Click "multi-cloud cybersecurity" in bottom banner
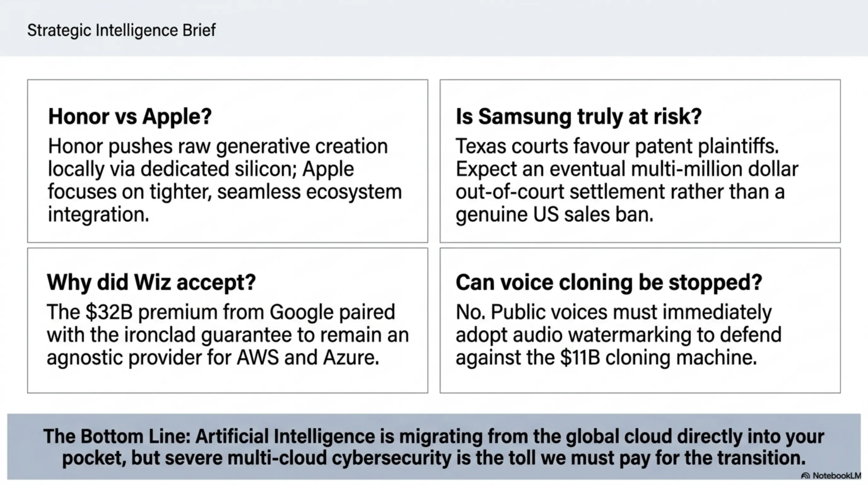 (339, 458)
